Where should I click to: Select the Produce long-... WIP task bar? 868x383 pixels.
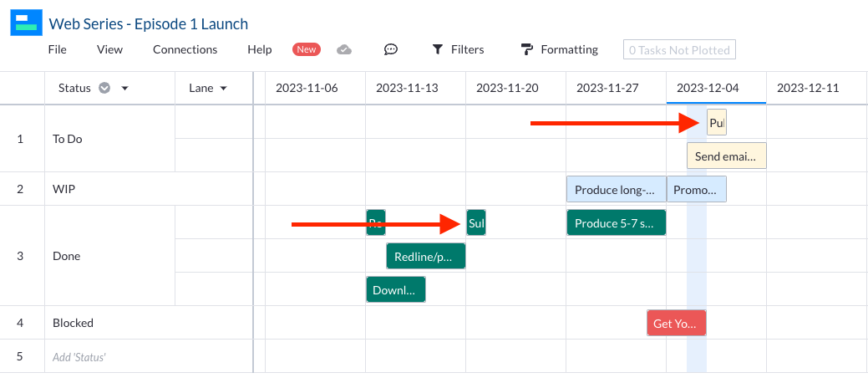616,189
